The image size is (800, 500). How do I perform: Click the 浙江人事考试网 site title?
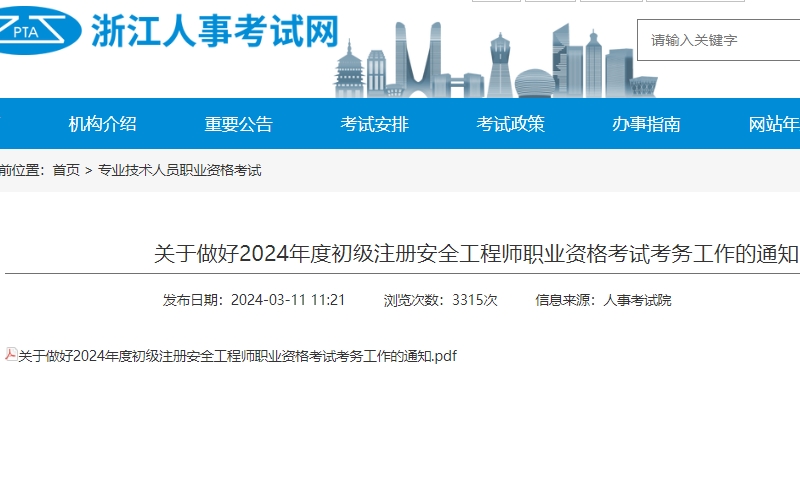point(215,31)
